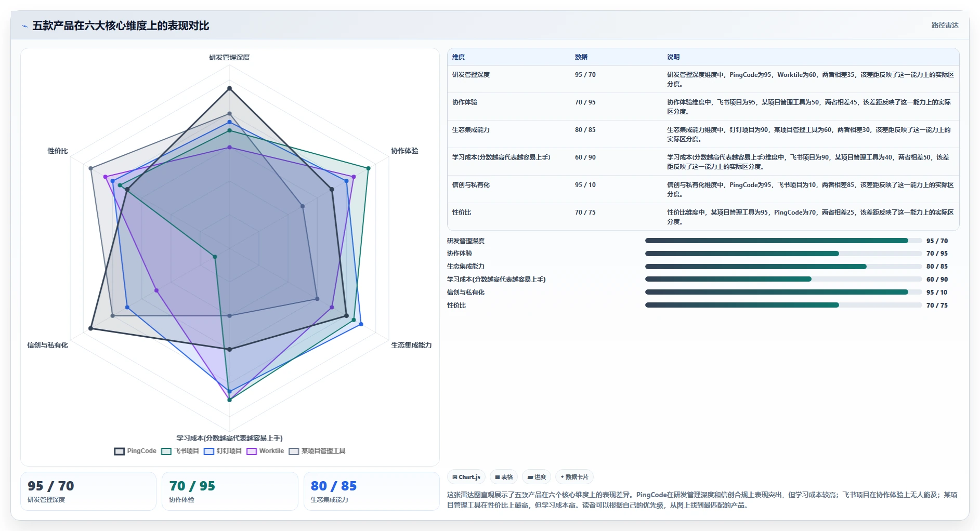Click the 性价比 table row name
The image size is (980, 531).
(x=462, y=213)
